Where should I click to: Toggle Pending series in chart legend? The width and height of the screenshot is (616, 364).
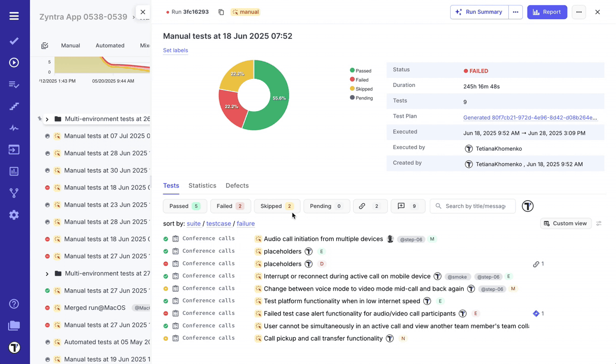[x=361, y=98]
